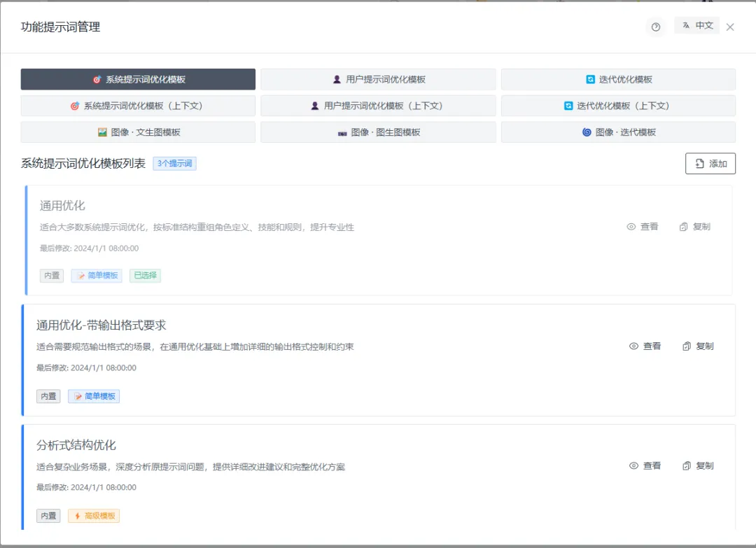Image resolution: width=756 pixels, height=548 pixels.
Task: Click the 通用优化-带输出格式要求 card title
Action: point(101,325)
